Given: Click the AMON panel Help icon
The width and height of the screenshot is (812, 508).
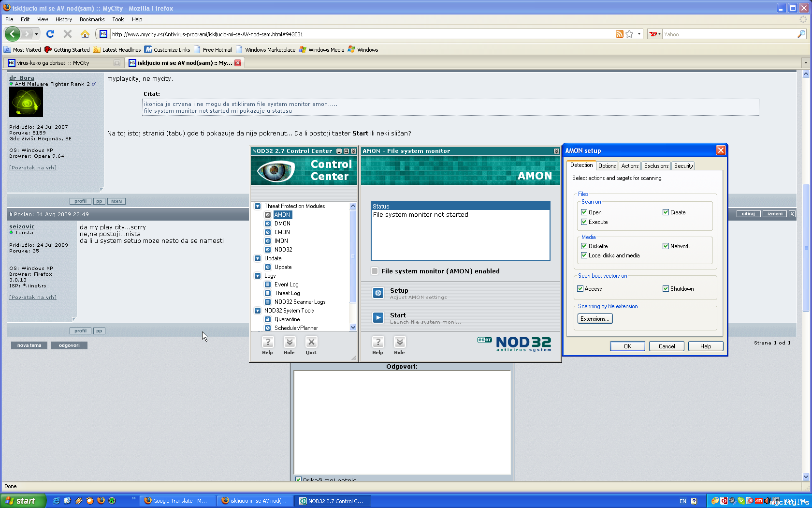Looking at the screenshot, I should [378, 343].
